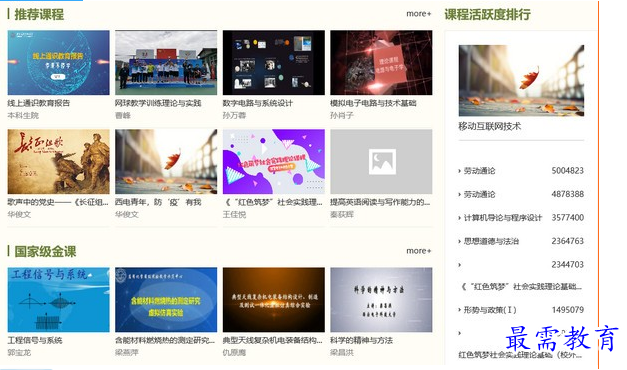The image size is (627, 370).
Task: Click course title 科学的精神与方法
Action: 361,340
